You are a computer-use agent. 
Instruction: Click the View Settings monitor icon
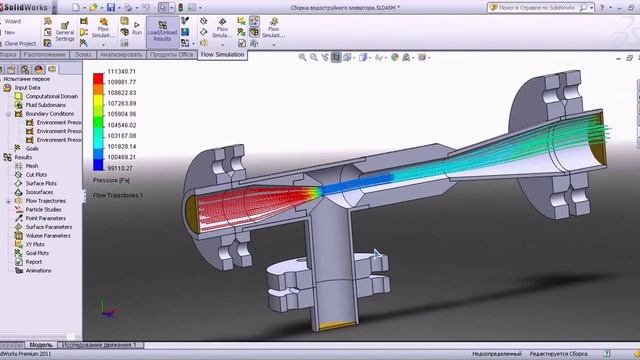422,58
